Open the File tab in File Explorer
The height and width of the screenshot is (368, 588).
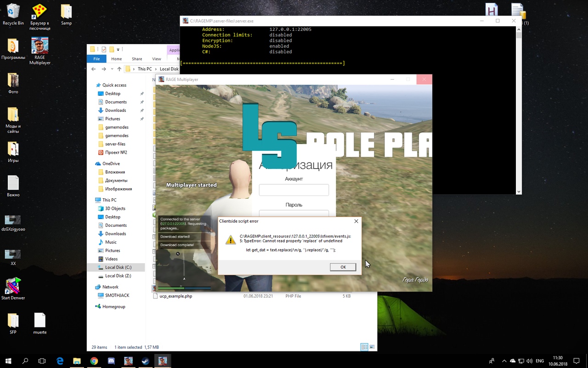click(96, 59)
